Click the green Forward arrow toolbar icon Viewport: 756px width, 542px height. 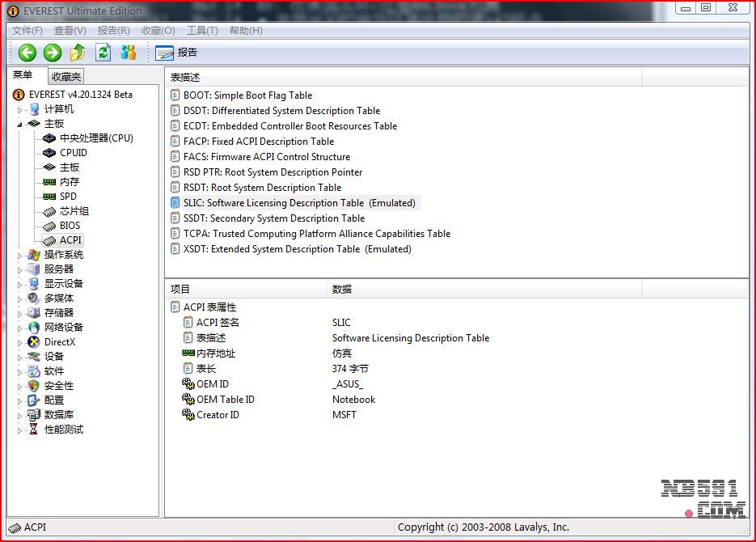point(53,53)
